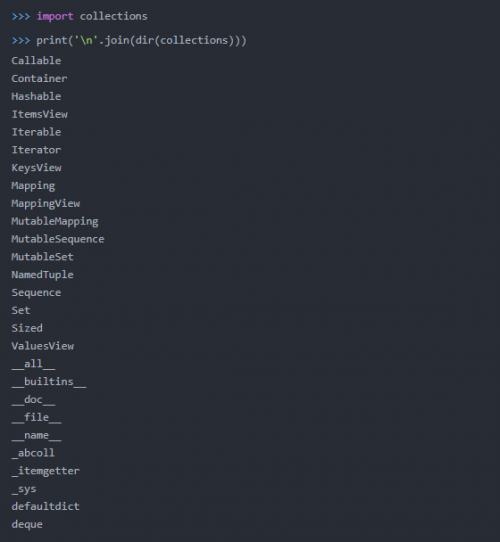Screen dimensions: 500x542
Task: Click the import keyword in first line
Action: tap(55, 17)
